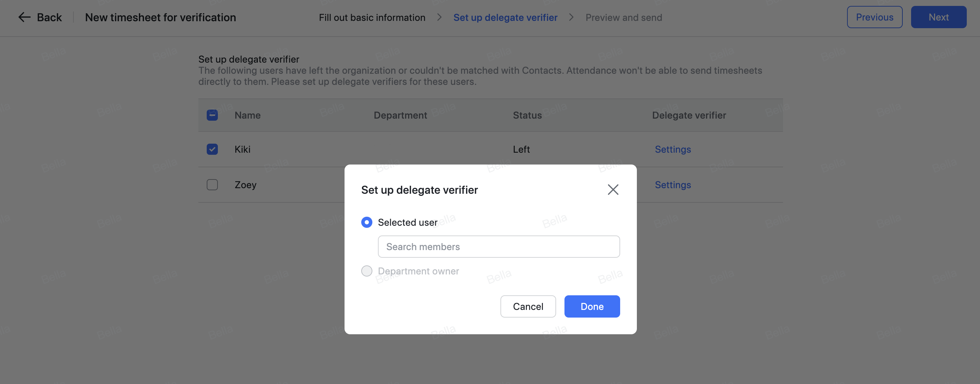Select the Set up delegate verifier step
The height and width of the screenshot is (384, 980).
[505, 17]
